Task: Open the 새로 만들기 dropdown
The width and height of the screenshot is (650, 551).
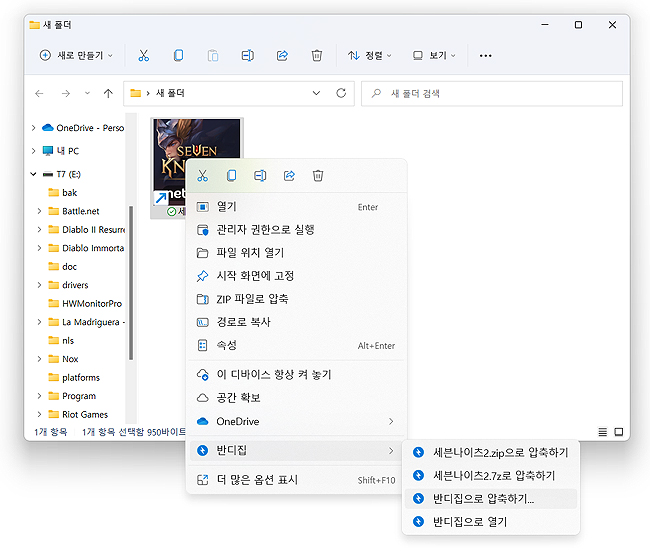Action: point(76,56)
